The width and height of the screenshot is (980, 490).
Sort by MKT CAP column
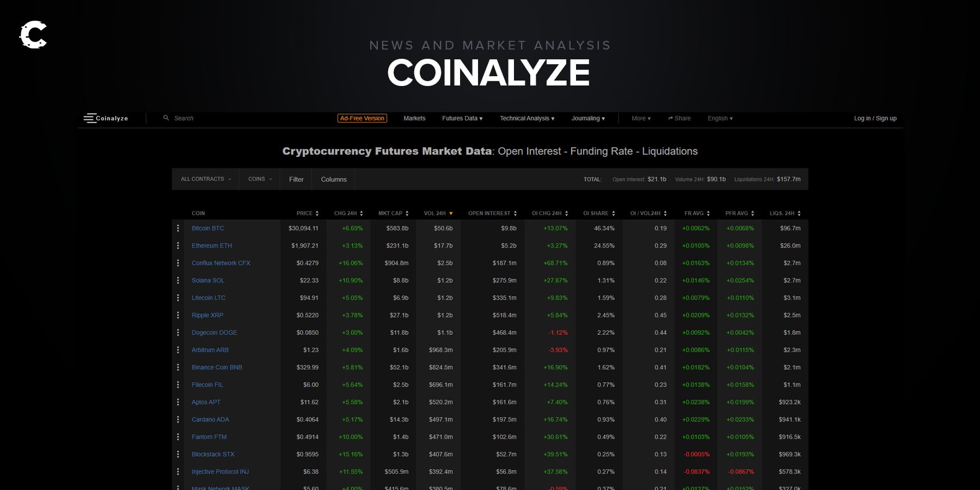pos(394,213)
